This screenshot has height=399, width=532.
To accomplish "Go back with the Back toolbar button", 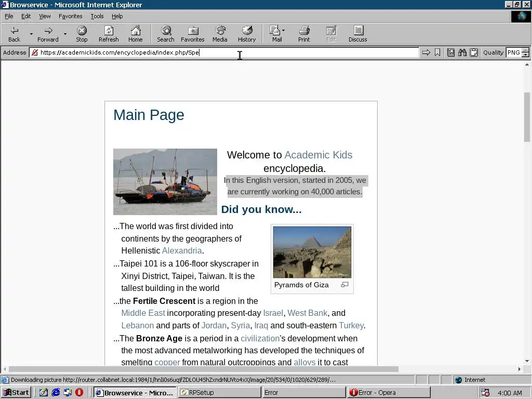I will 14,34.
